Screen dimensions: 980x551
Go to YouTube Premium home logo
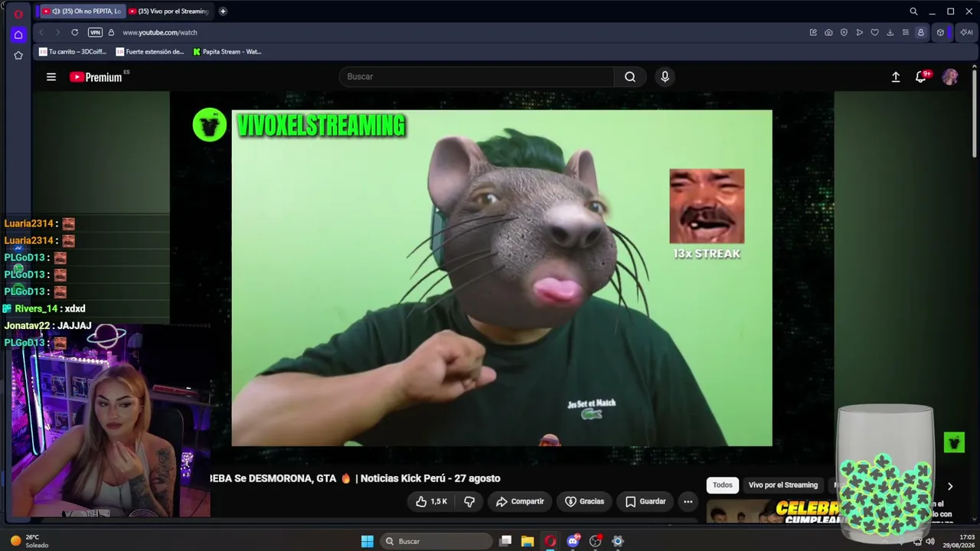tap(96, 77)
